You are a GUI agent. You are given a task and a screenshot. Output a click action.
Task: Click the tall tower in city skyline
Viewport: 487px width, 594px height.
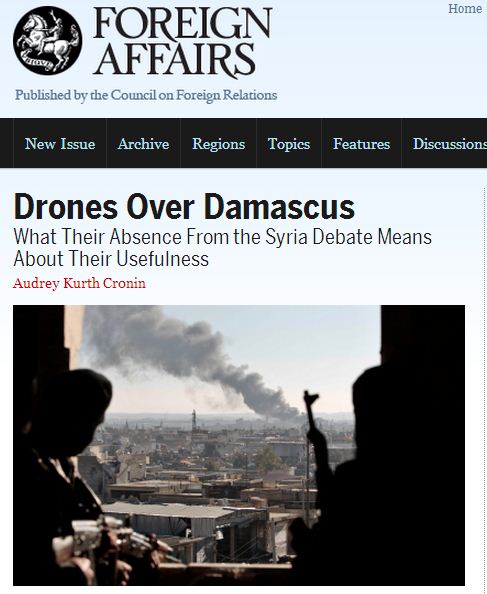(194, 420)
